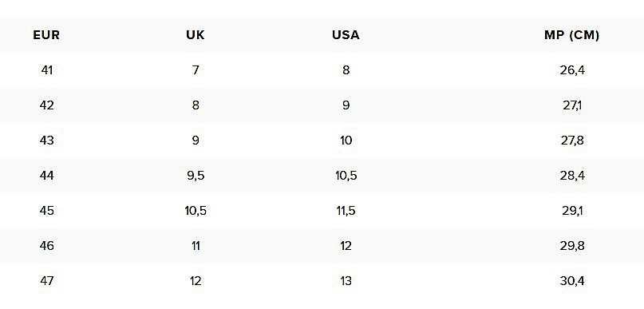Click the USA column header
This screenshot has width=644, height=309.
346,35
